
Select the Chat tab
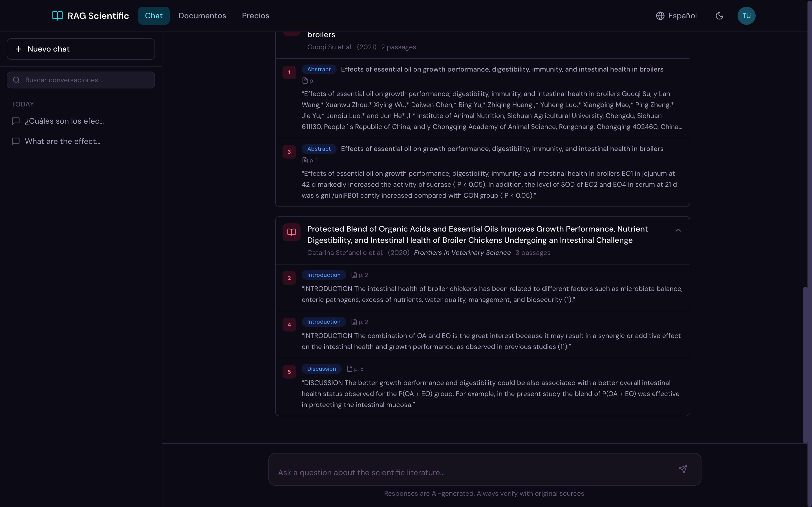tap(154, 16)
